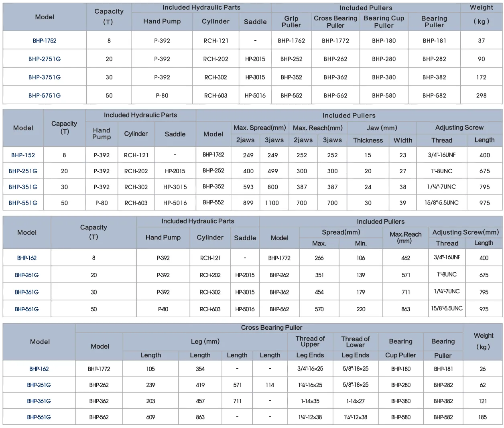Click the BHP-152 model link

click(x=23, y=155)
